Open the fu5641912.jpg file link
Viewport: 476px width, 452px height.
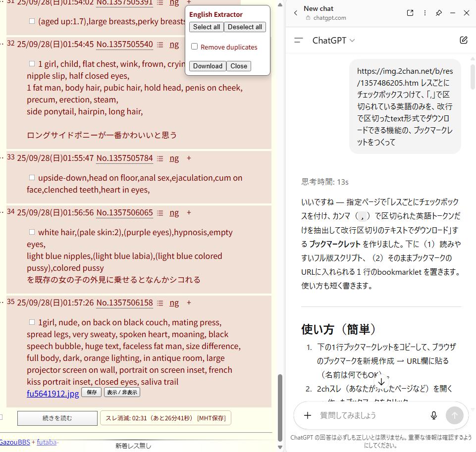(53, 394)
